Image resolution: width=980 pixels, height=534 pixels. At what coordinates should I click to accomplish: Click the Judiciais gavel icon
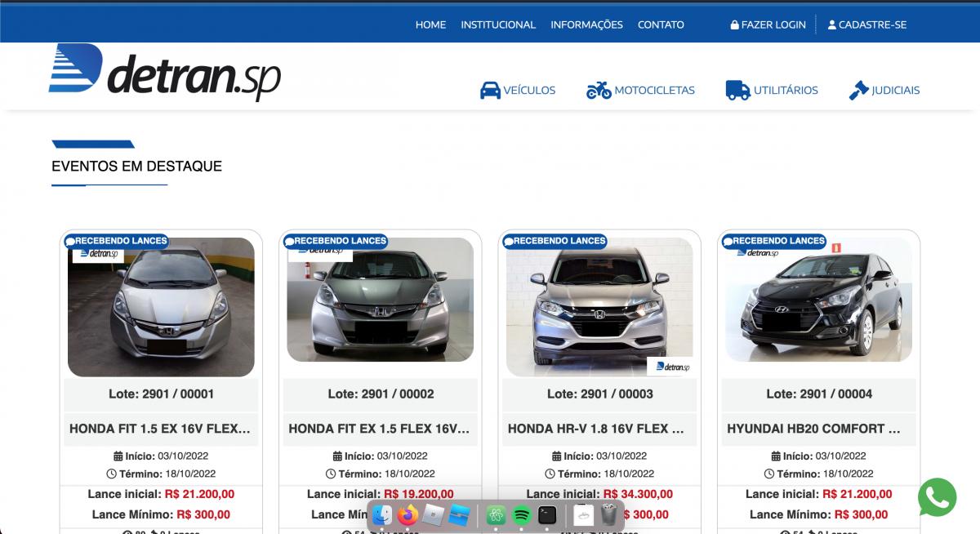point(858,91)
